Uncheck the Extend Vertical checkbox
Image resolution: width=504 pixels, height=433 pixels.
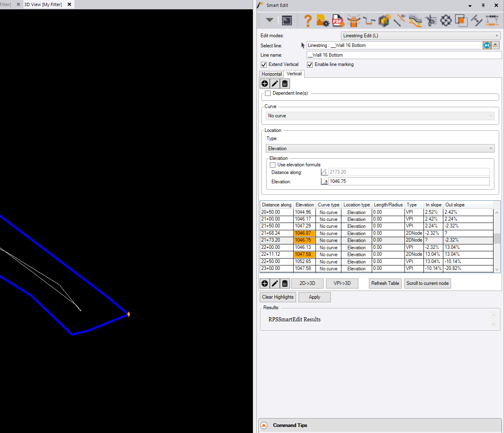point(264,65)
